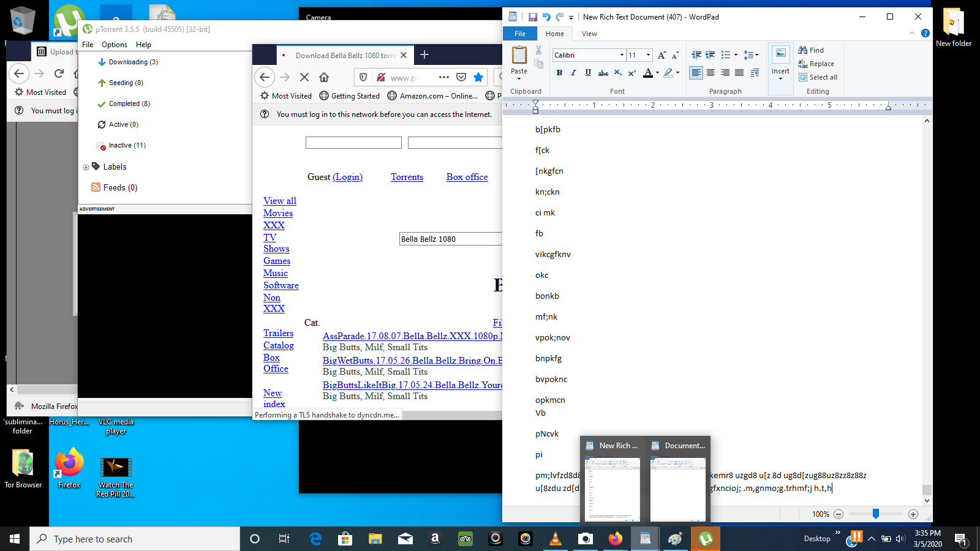This screenshot has height=551, width=980.
Task: Decrease paragraph indent
Action: 696,55
